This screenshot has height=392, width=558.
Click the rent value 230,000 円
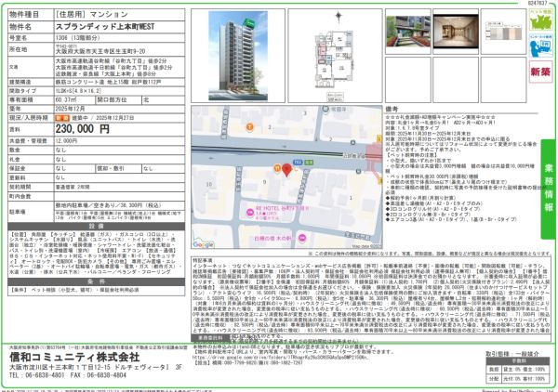pyautogui.click(x=82, y=129)
